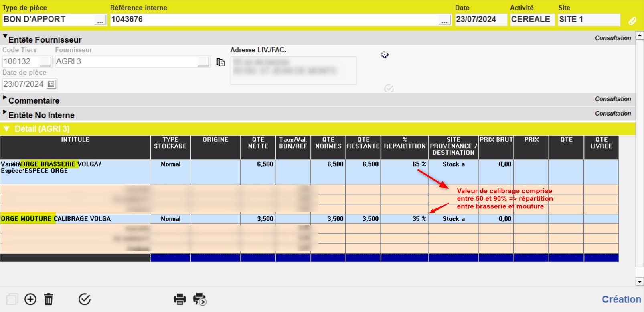Click the validate checkmark circle icon
The image size is (644, 312).
pyautogui.click(x=85, y=299)
